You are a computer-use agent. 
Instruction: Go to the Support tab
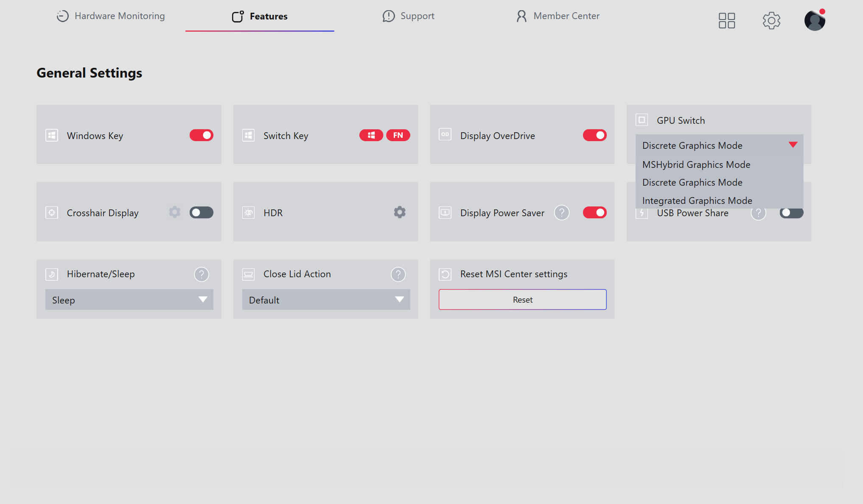pyautogui.click(x=408, y=16)
